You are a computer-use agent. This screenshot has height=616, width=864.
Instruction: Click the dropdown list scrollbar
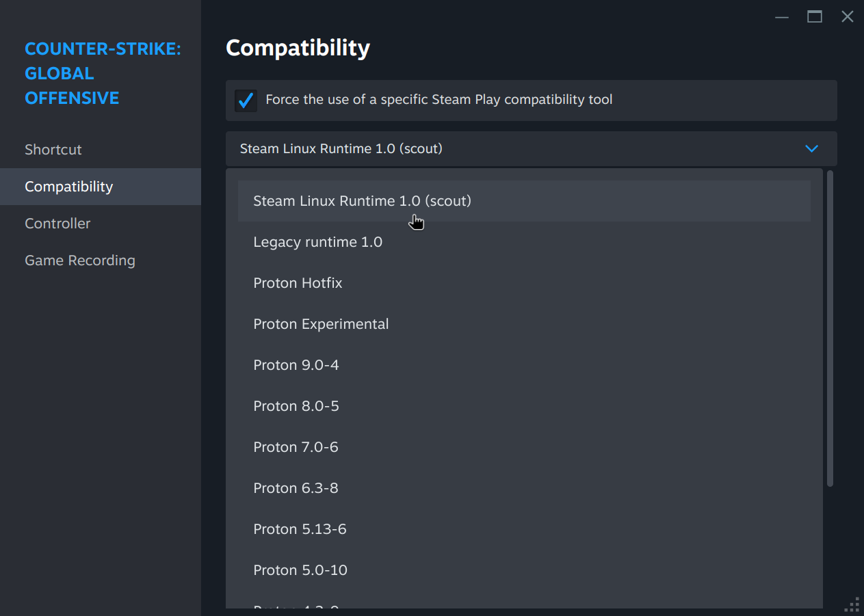[830, 328]
